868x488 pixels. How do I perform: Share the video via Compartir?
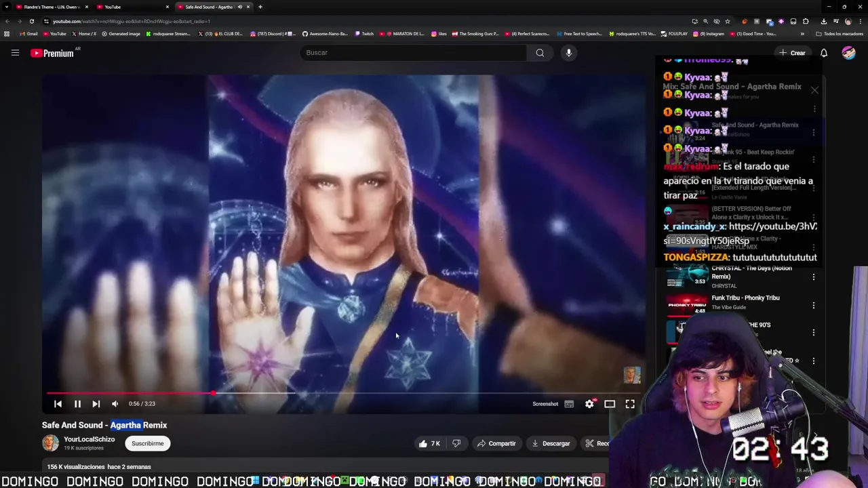pyautogui.click(x=496, y=443)
